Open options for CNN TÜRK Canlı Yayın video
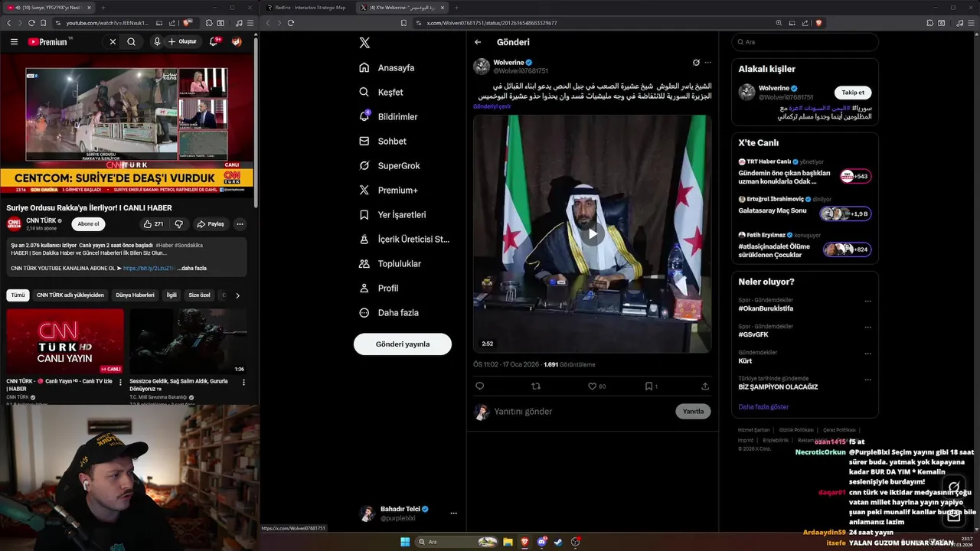Viewport: 980px width, 551px height. (x=120, y=382)
